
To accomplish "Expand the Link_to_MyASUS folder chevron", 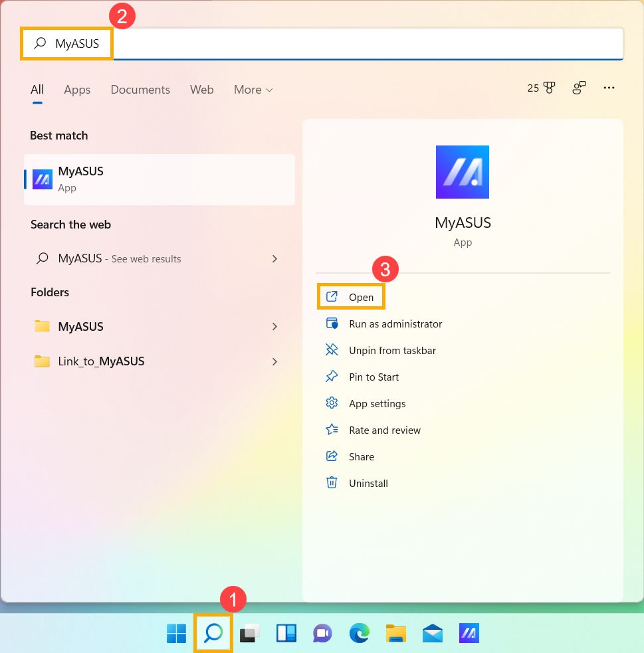I will point(274,361).
